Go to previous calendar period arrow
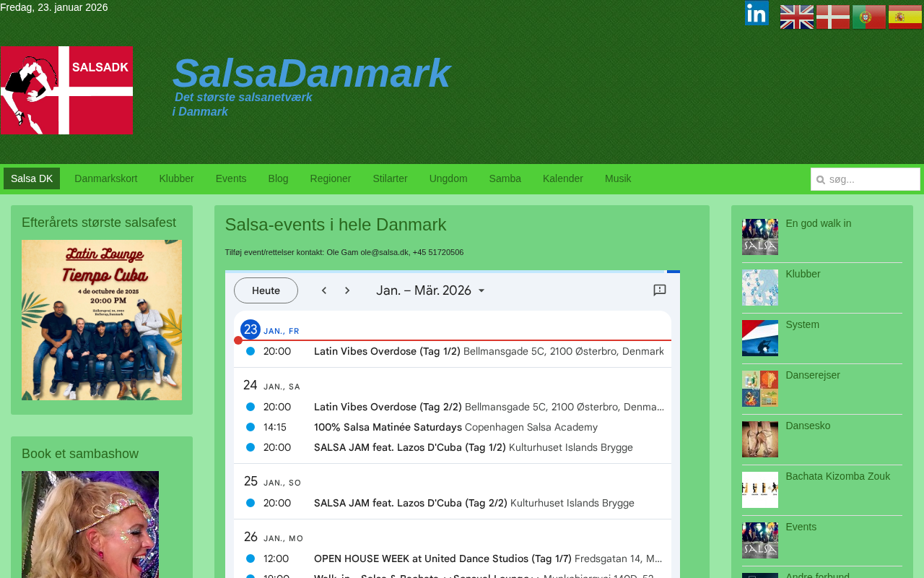 pos(324,290)
